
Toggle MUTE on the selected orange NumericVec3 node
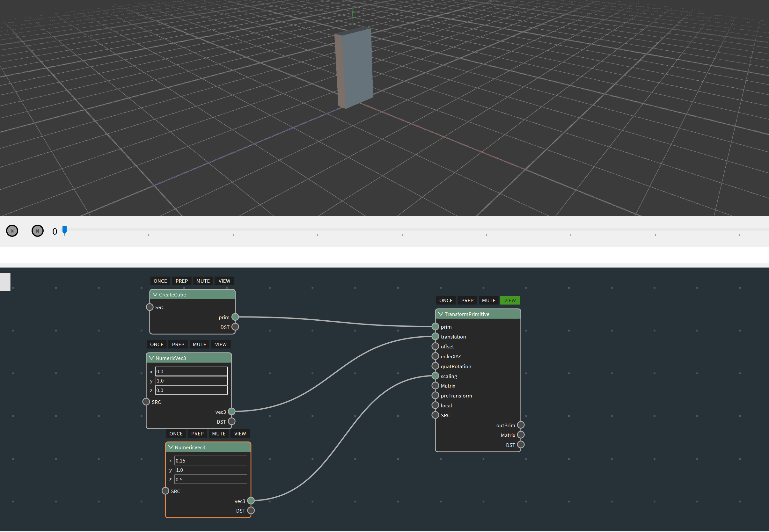click(219, 434)
